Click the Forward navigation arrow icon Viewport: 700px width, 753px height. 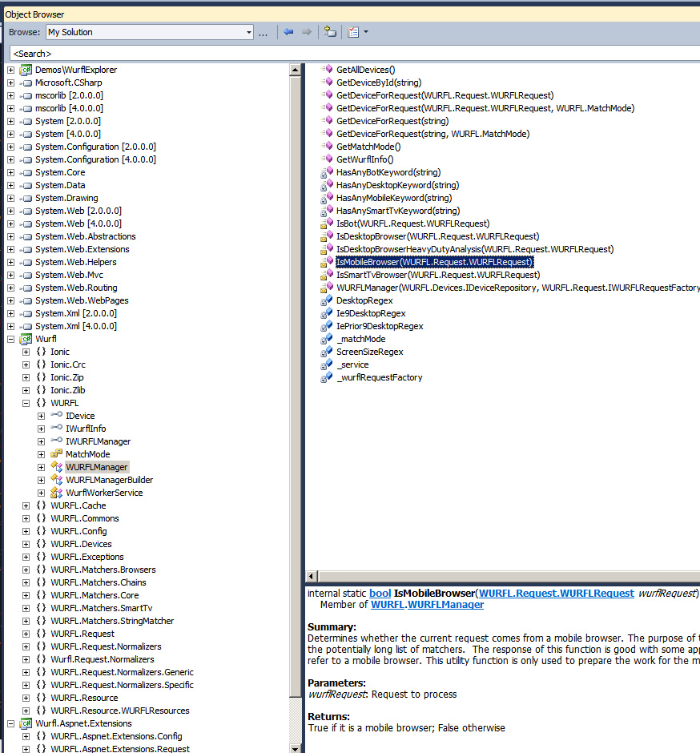coord(307,32)
